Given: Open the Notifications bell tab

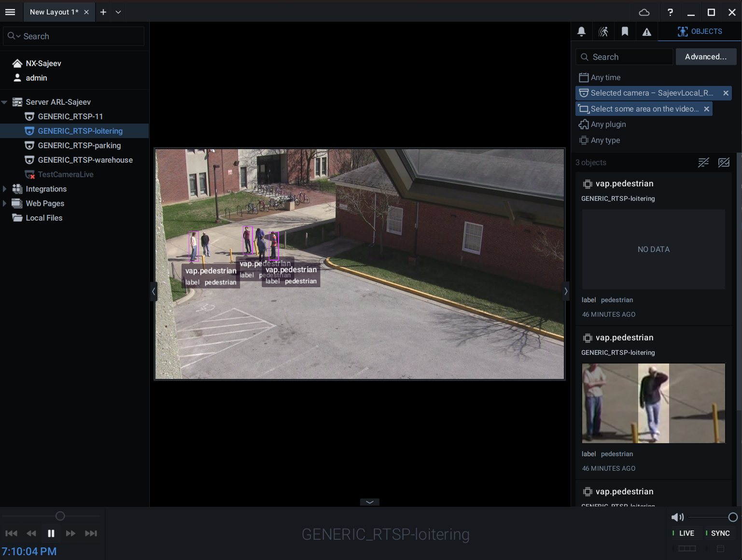Looking at the screenshot, I should click(581, 32).
